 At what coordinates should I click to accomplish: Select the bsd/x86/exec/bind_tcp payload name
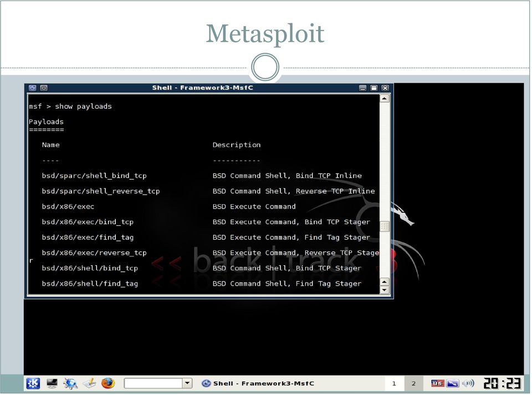pyautogui.click(x=88, y=222)
